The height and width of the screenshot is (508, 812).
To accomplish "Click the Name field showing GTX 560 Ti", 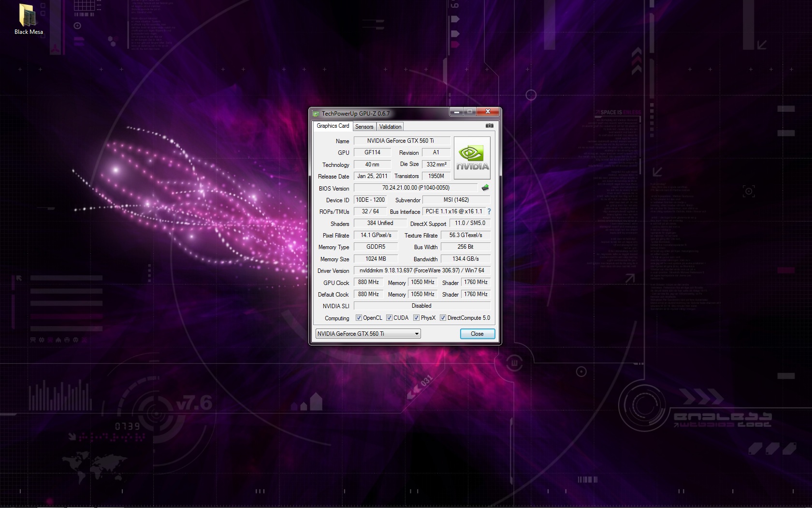I will coord(402,141).
